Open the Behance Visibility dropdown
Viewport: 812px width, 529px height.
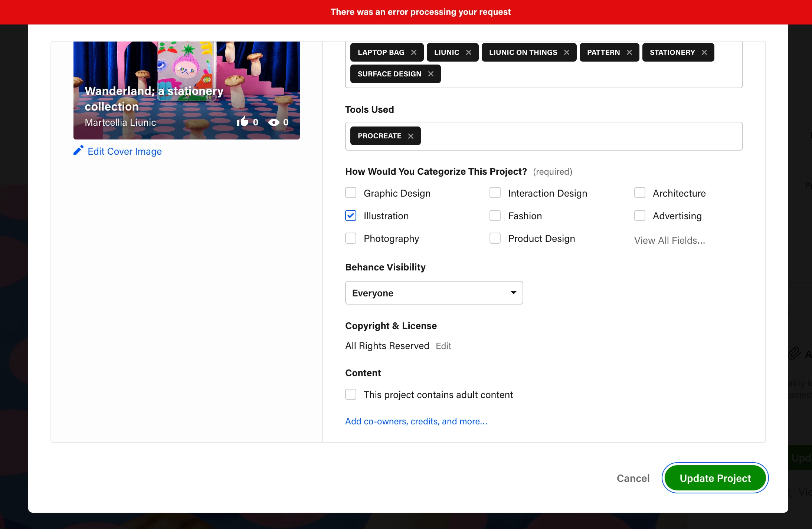(434, 293)
